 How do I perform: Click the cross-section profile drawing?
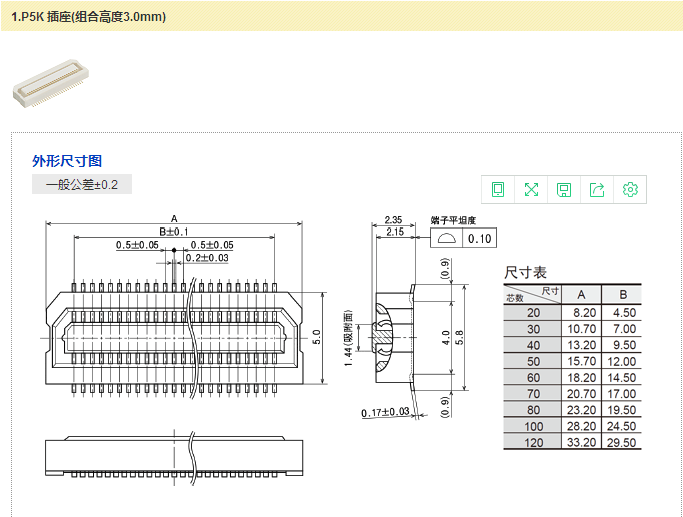click(x=393, y=336)
